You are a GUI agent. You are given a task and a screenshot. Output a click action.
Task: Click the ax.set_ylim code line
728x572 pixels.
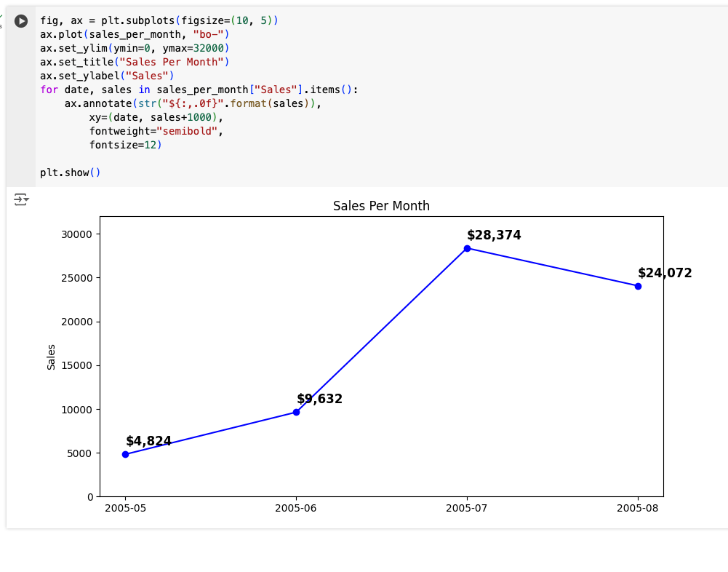(x=135, y=48)
